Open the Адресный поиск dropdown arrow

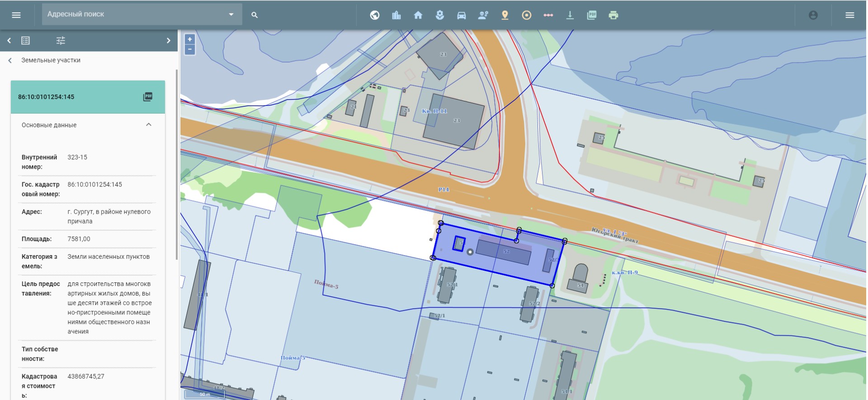pyautogui.click(x=231, y=14)
